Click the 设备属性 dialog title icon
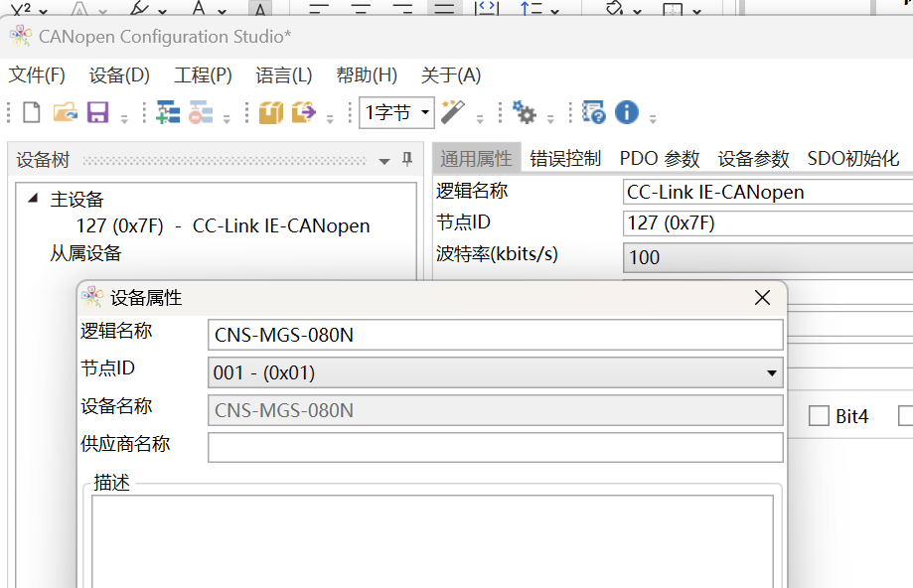Viewport: 913px width, 588px height. (x=92, y=297)
